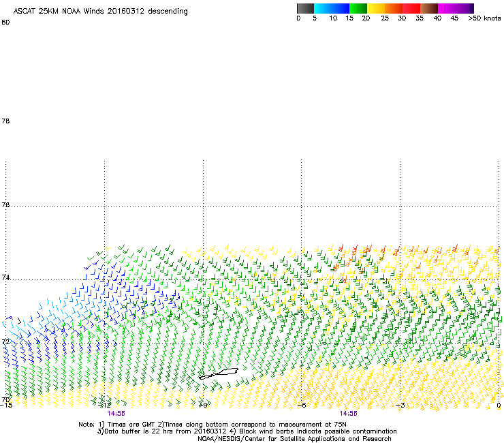The image size is (504, 443).
Task: Pick the gray 0-5 knots legend segment
Action: [x=305, y=8]
